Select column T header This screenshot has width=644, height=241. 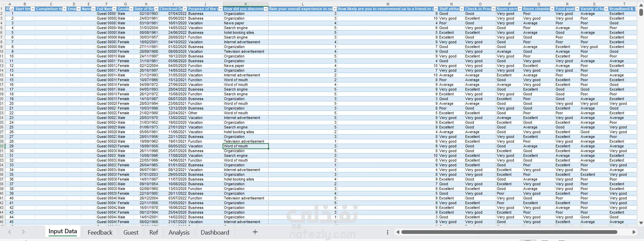(x=624, y=4)
